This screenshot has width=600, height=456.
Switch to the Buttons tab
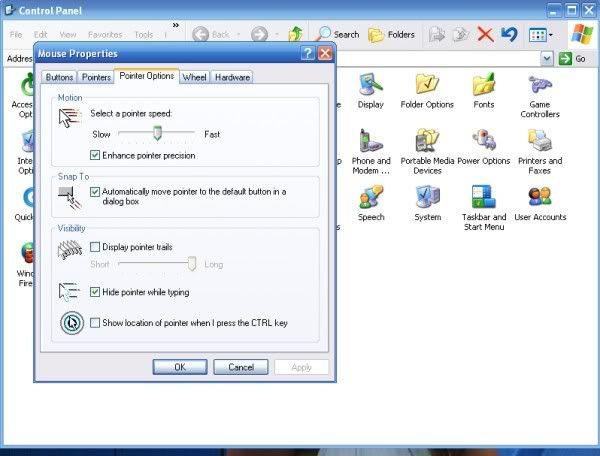(59, 77)
